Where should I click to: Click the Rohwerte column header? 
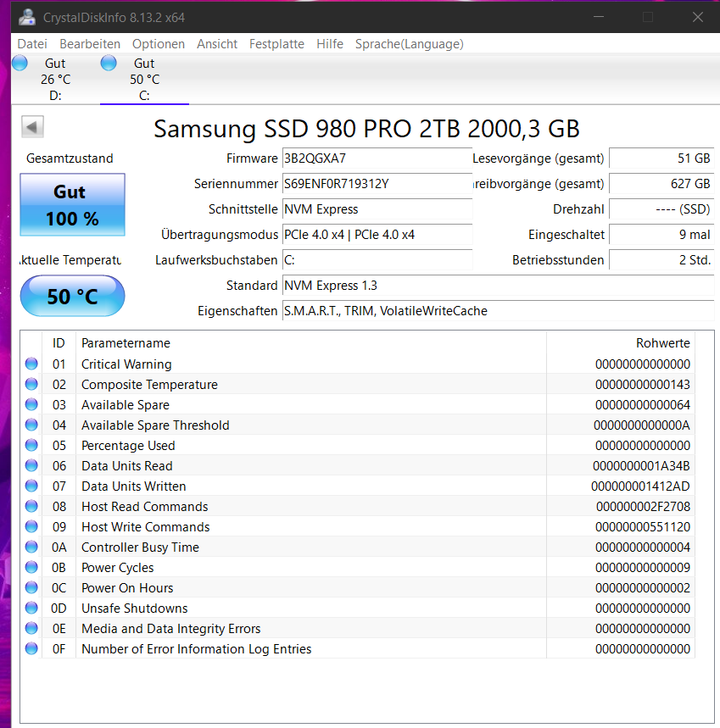pos(621,343)
